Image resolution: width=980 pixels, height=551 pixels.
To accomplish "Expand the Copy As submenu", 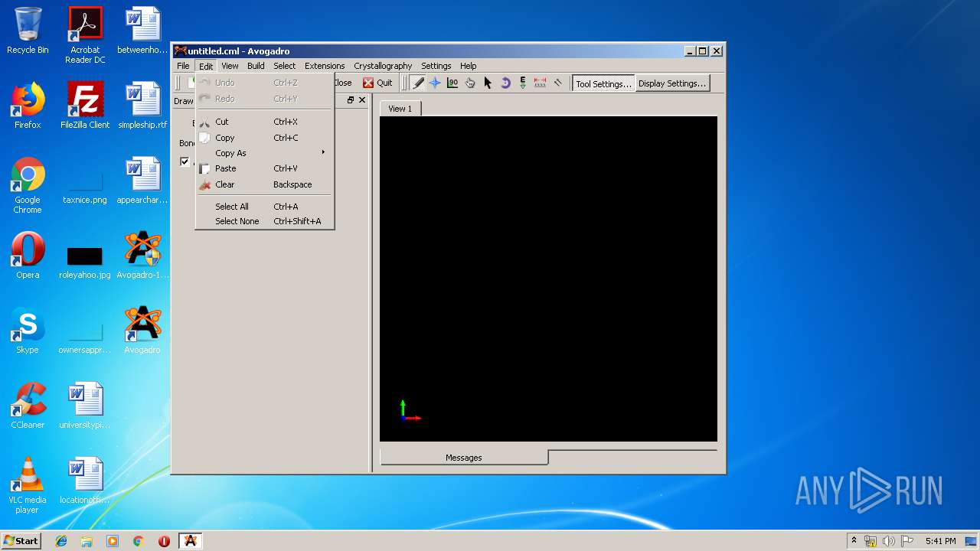I will click(x=264, y=153).
